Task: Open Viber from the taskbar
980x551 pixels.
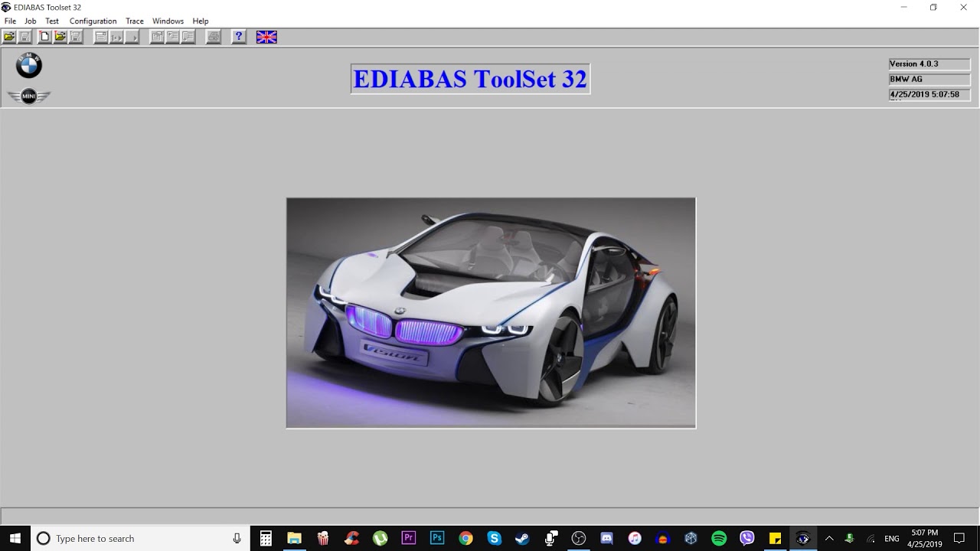Action: [x=747, y=539]
